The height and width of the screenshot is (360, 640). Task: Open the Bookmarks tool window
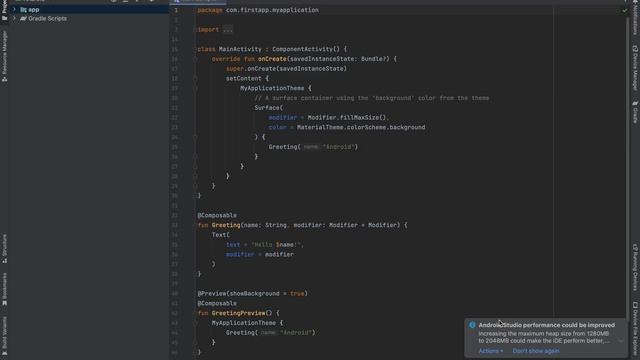4,289
